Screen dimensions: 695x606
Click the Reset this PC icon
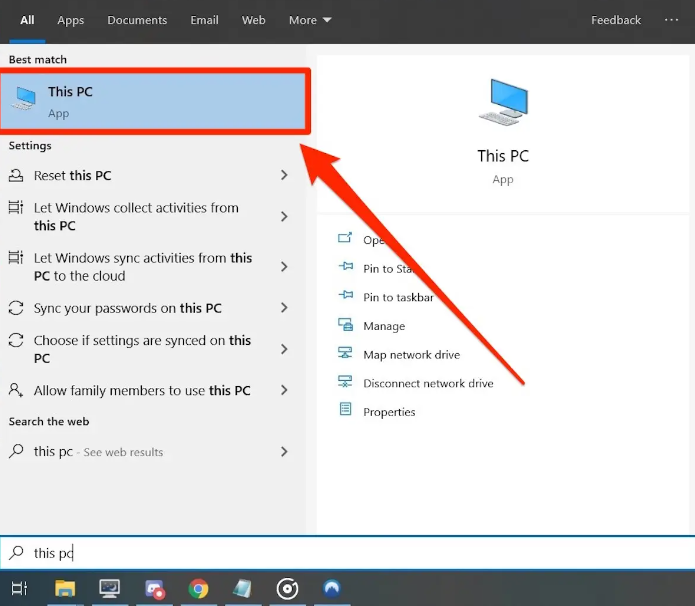coord(16,176)
